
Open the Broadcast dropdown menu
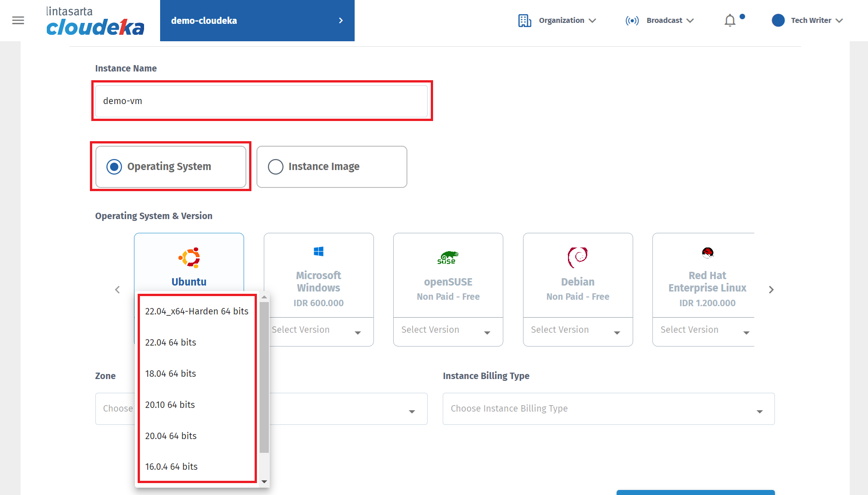pos(660,21)
